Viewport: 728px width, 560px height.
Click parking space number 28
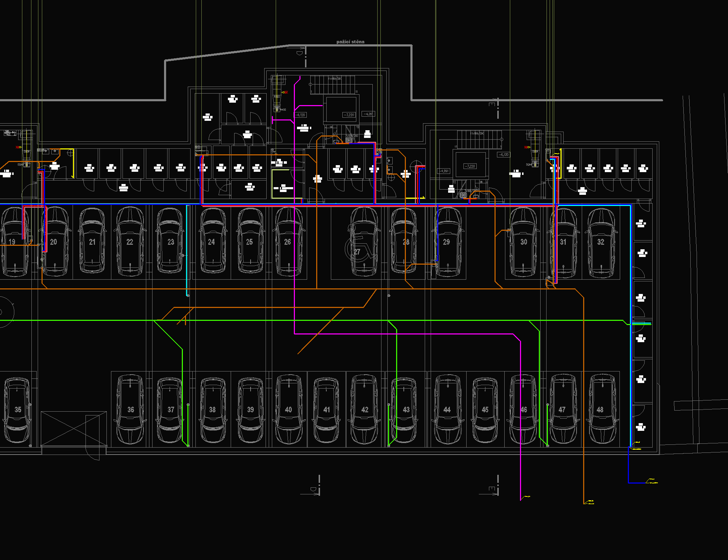pyautogui.click(x=406, y=242)
